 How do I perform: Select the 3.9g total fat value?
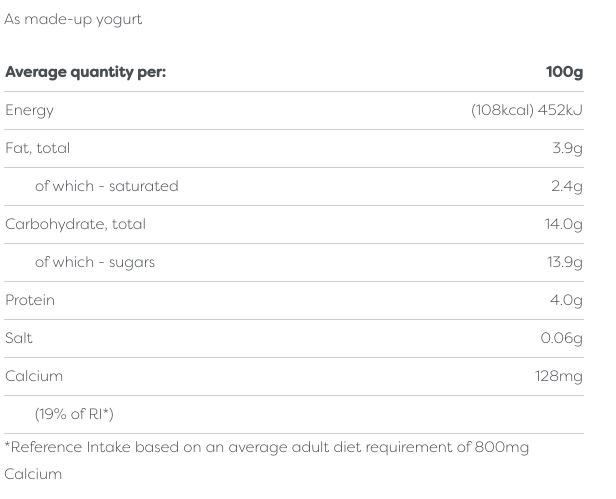pos(565,148)
